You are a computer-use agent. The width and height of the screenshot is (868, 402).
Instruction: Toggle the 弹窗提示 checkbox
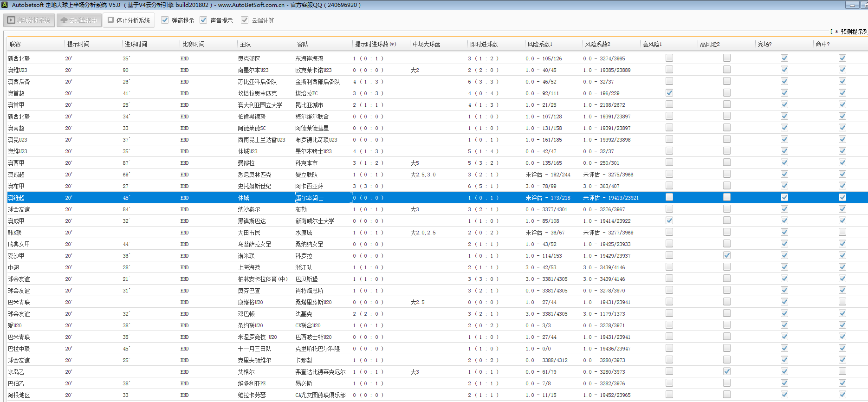[x=165, y=20]
